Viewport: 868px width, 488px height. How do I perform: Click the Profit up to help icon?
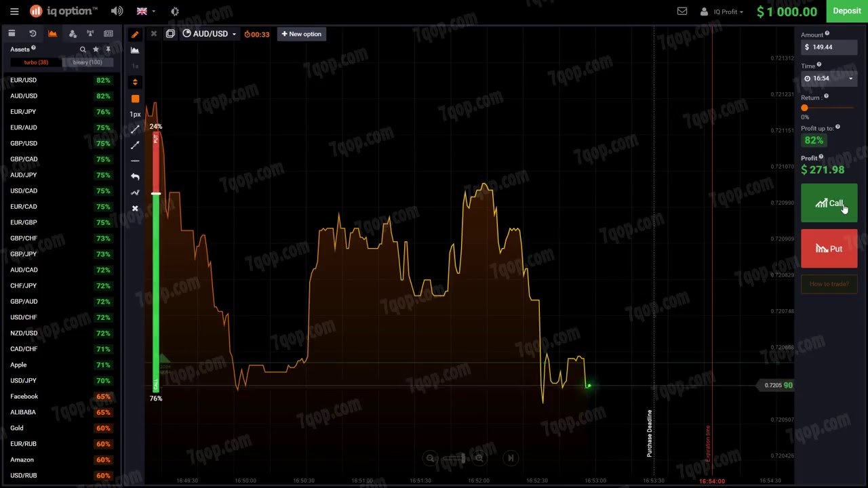[838, 127]
